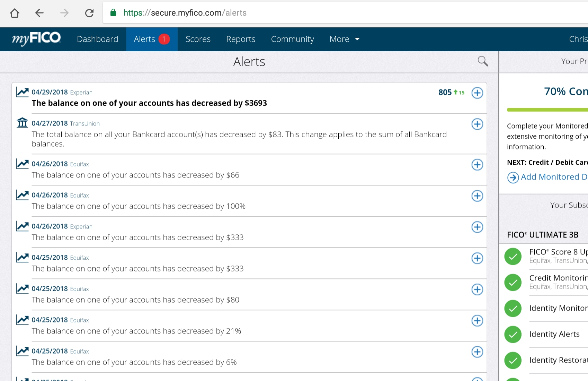Click green check next to FICO Score 8
588x381 pixels.
(513, 257)
